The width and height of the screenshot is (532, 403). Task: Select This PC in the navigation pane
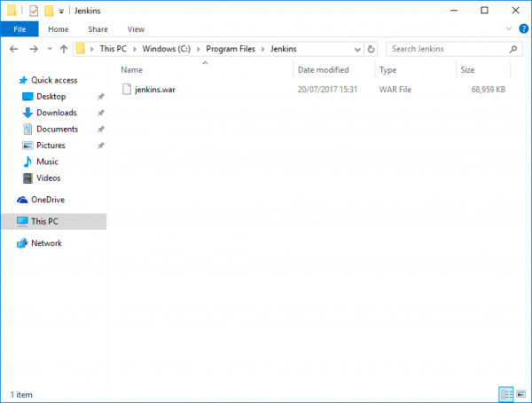(53, 222)
